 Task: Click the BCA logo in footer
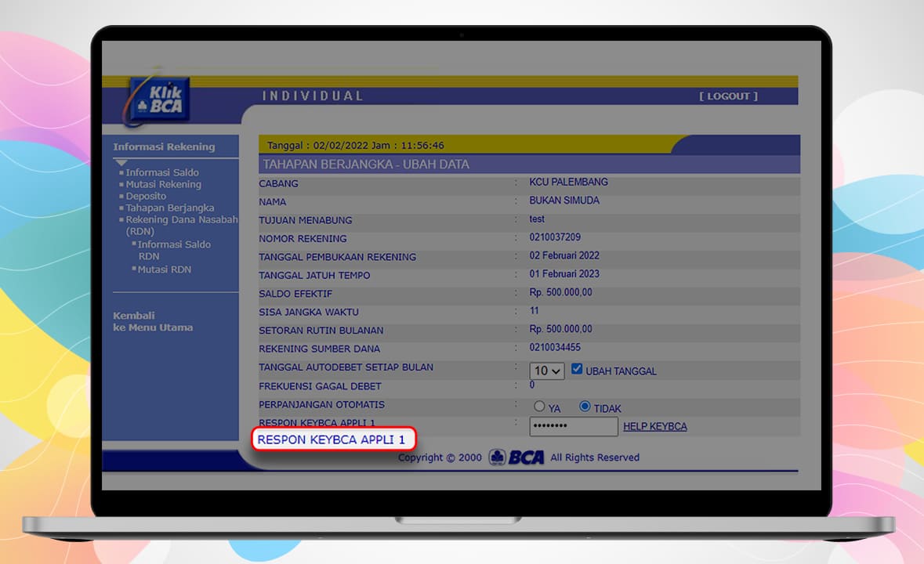(516, 457)
